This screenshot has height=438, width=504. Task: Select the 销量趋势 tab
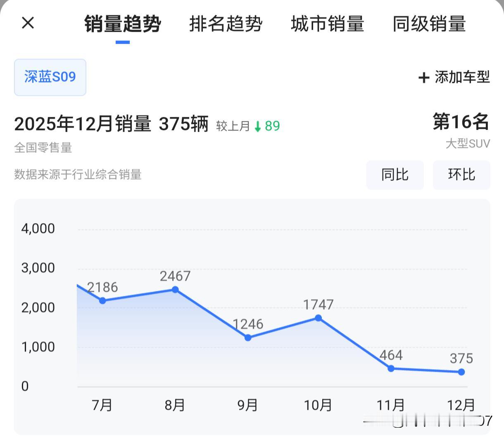click(x=123, y=24)
